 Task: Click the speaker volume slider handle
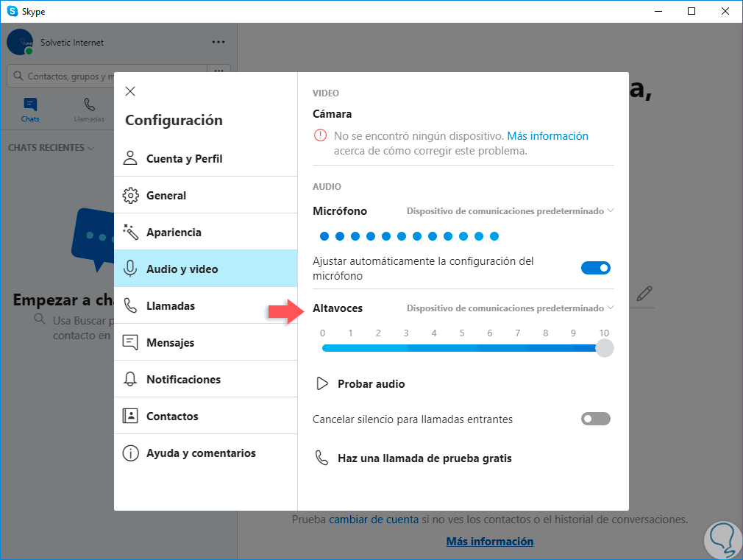tap(604, 348)
